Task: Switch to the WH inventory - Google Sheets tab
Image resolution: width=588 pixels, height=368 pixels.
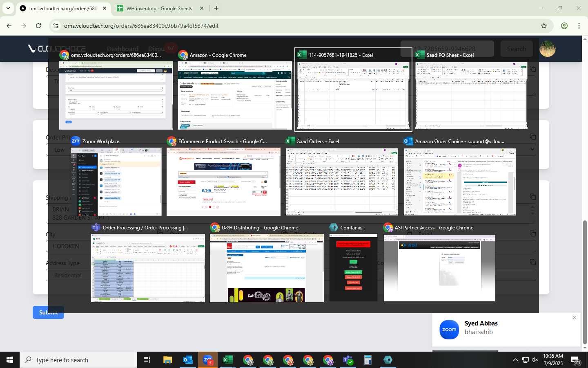Action: 159,8
